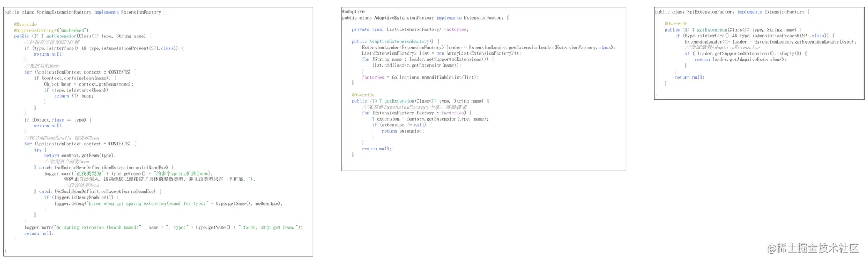Click the 'catch (NoUniqueBeanDefinitionException multiBeanExe)' line

click(104, 168)
